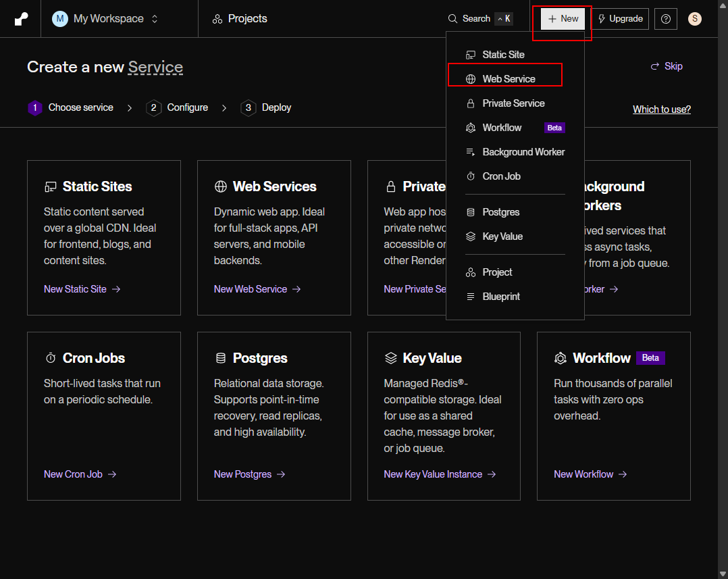Click the Skip arrow icon
728x579 pixels.
click(654, 66)
